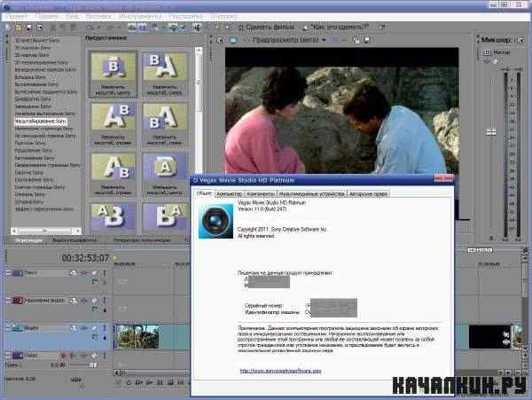Open the Авторские права tab in the About dialog
The image size is (532, 400).
click(369, 193)
